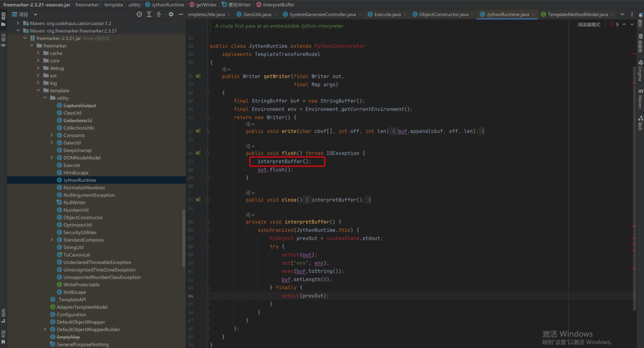The width and height of the screenshot is (644, 348).
Task: Open the editor tabs more-options menu
Action: [632, 14]
